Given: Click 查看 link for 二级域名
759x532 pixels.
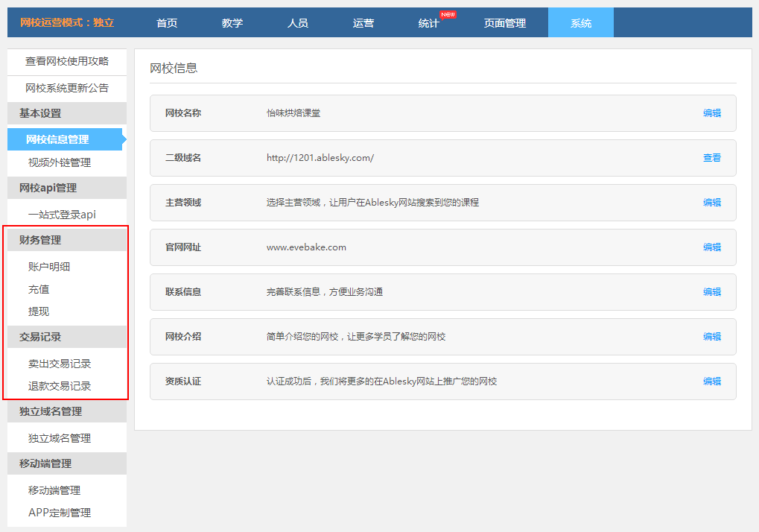Looking at the screenshot, I should (x=711, y=158).
